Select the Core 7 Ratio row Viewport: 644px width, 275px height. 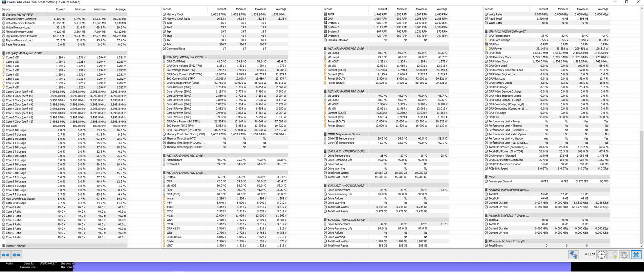pos(64,237)
